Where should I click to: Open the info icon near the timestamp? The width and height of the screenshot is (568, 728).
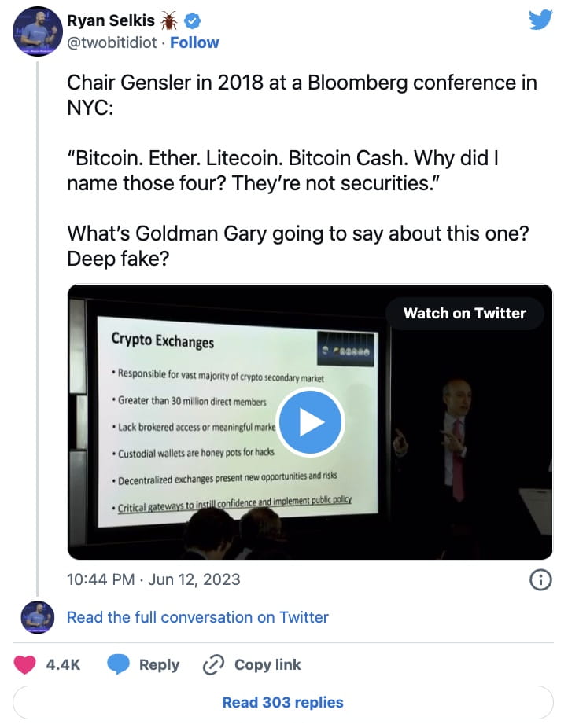540,580
